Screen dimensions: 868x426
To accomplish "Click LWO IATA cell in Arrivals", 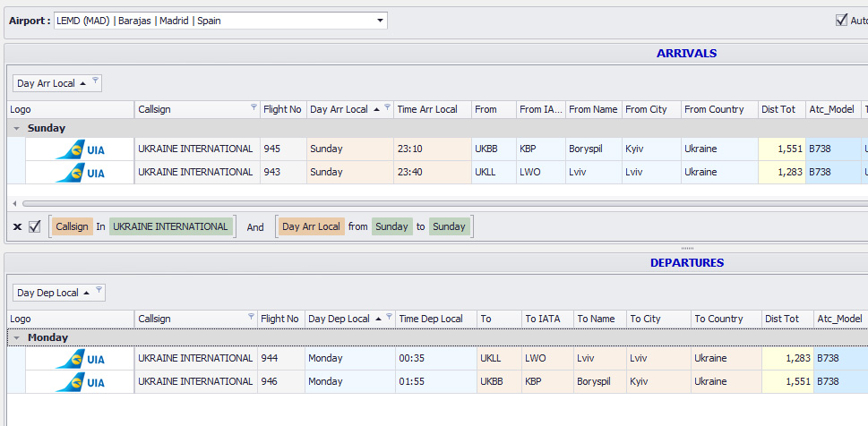I will [x=541, y=172].
